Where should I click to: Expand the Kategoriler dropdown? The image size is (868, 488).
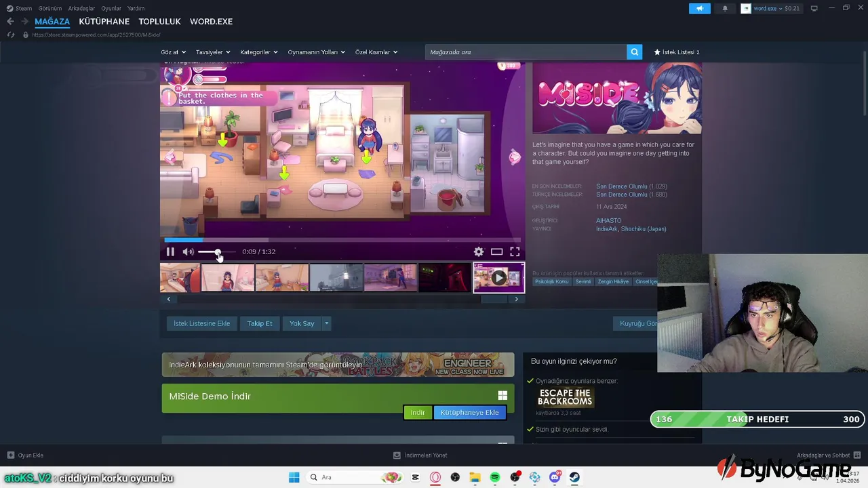click(x=259, y=52)
